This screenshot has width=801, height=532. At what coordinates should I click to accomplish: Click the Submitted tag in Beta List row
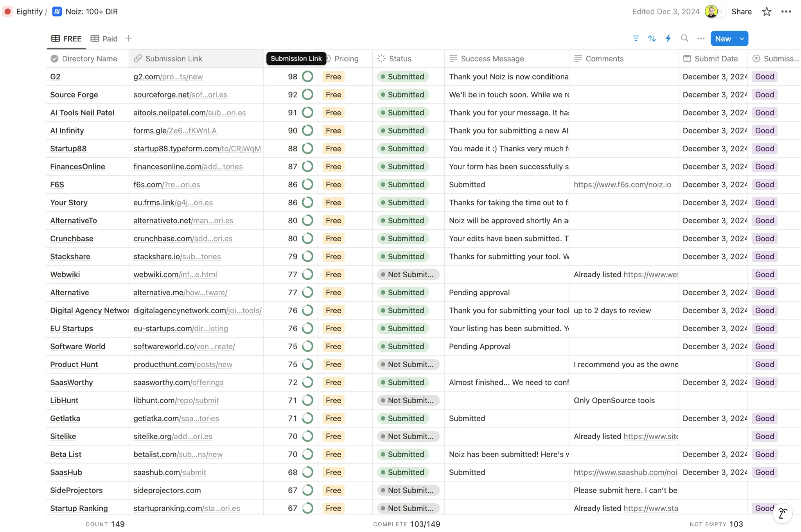point(403,455)
